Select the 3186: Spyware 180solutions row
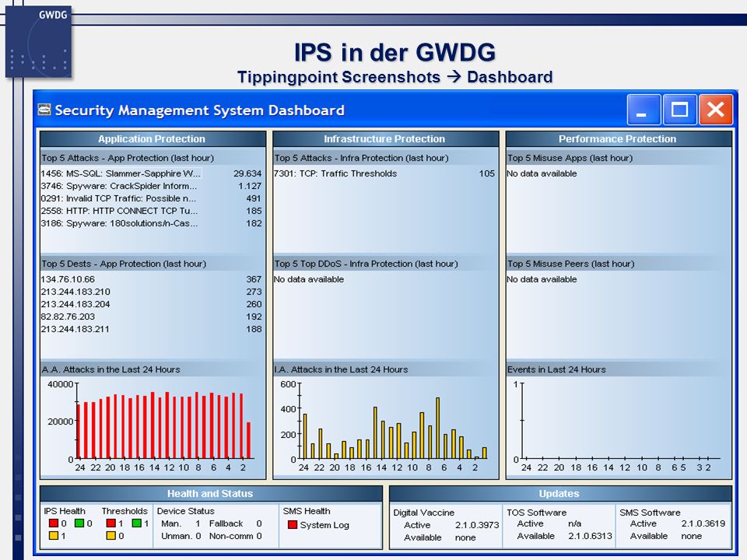 pyautogui.click(x=152, y=223)
